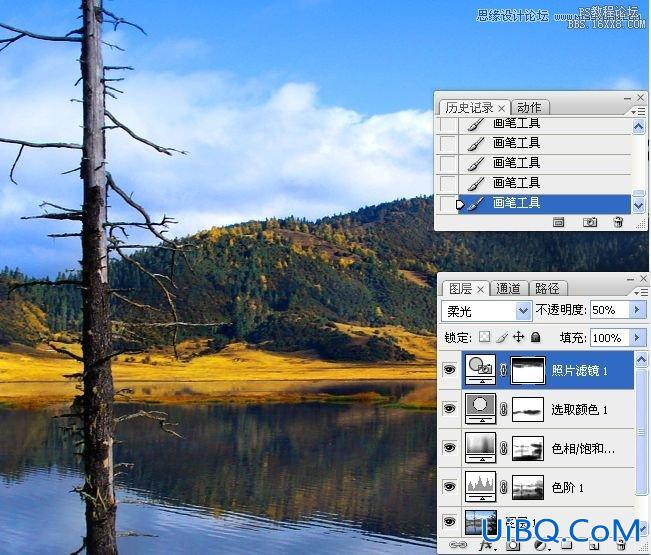Click brush icon in highlighted 画笔工具 state
The width and height of the screenshot is (651, 555).
tap(476, 204)
